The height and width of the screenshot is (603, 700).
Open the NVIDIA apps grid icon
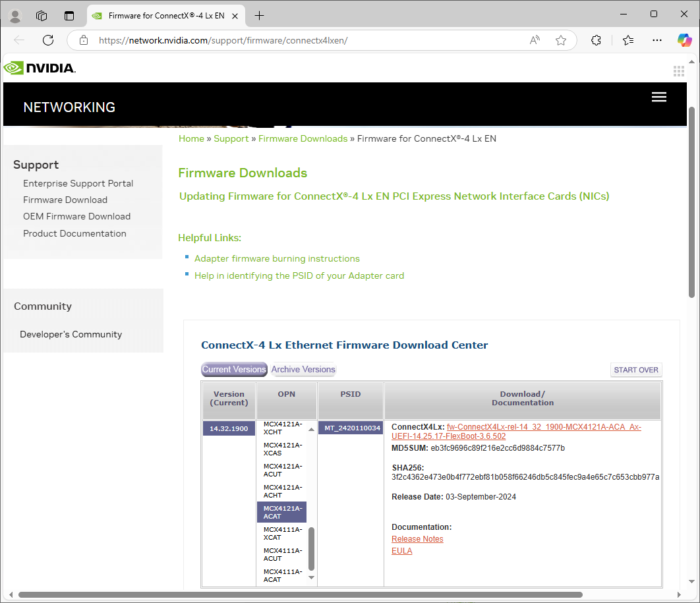[679, 71]
